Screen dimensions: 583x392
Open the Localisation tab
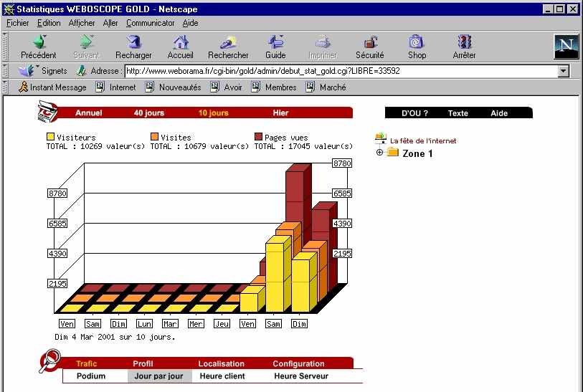pos(222,364)
